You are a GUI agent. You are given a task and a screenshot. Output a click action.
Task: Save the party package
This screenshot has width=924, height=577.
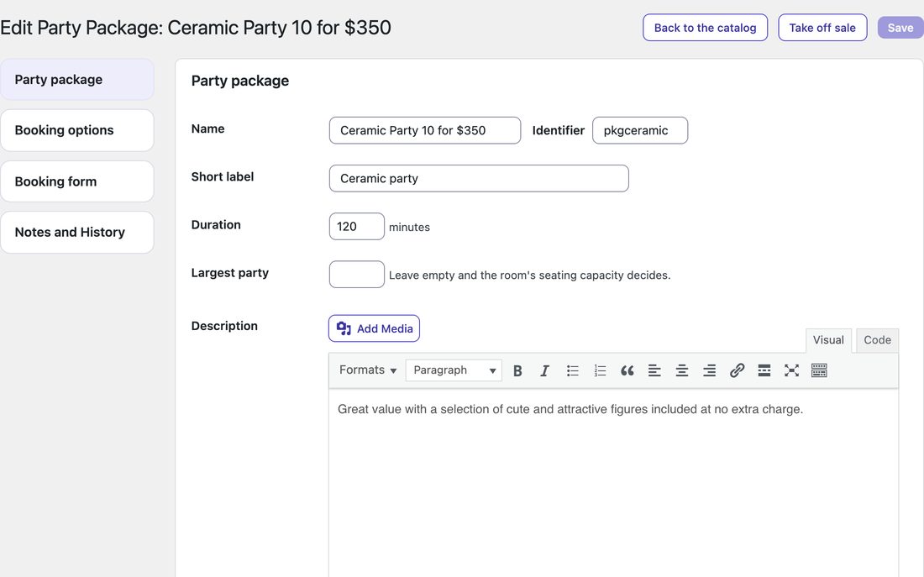[900, 28]
